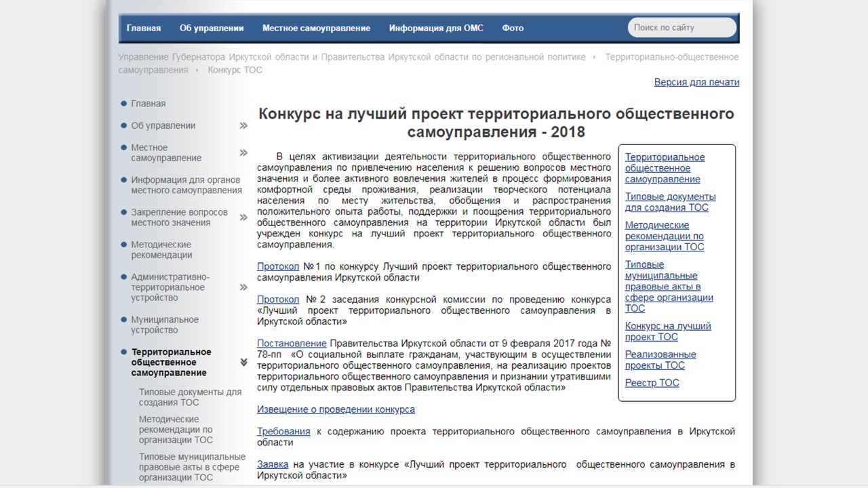Expand Закрепление вопросов местного значения section

tap(243, 218)
